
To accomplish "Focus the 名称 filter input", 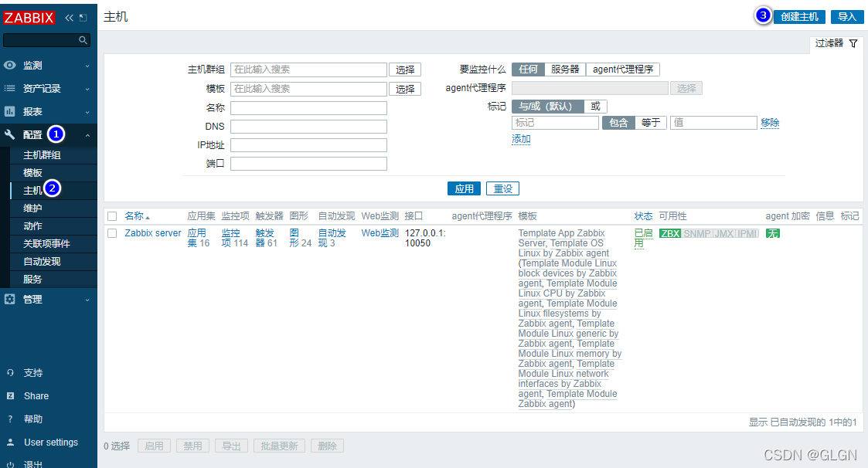I will pyautogui.click(x=309, y=108).
